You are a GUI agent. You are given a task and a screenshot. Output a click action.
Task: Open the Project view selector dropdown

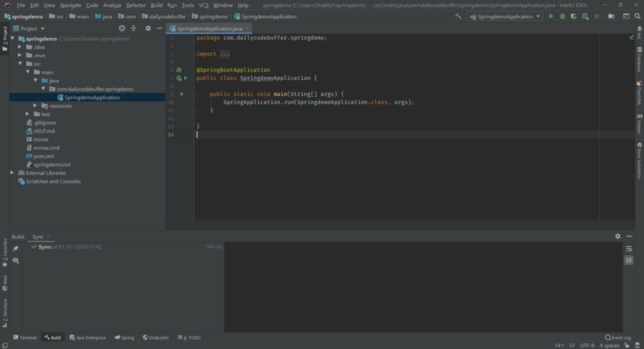(x=29, y=28)
